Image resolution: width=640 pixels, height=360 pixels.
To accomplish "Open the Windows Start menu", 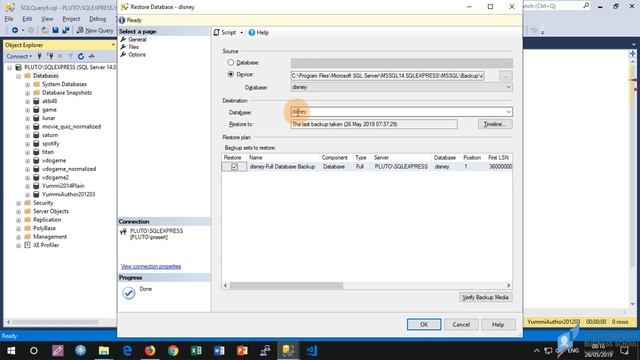I will (11, 351).
